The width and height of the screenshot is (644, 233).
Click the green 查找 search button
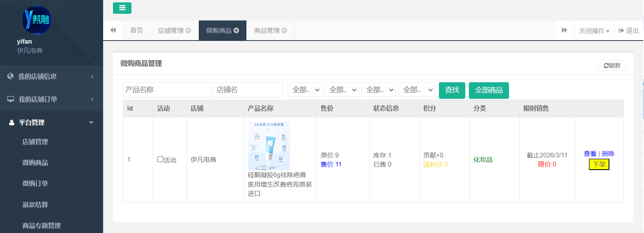452,90
